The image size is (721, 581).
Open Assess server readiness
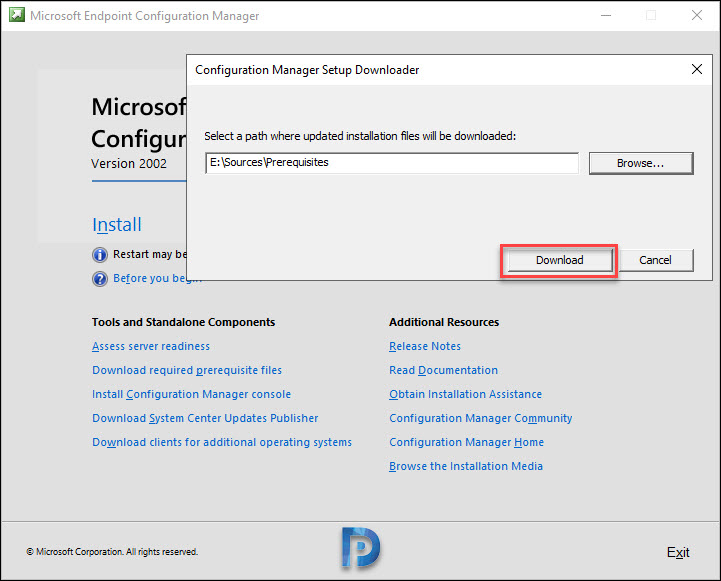pyautogui.click(x=151, y=346)
